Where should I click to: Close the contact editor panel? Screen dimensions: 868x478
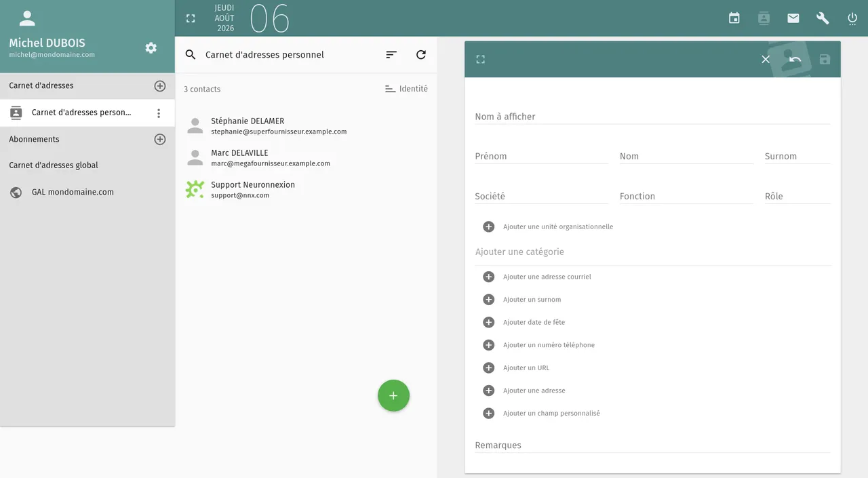click(766, 60)
